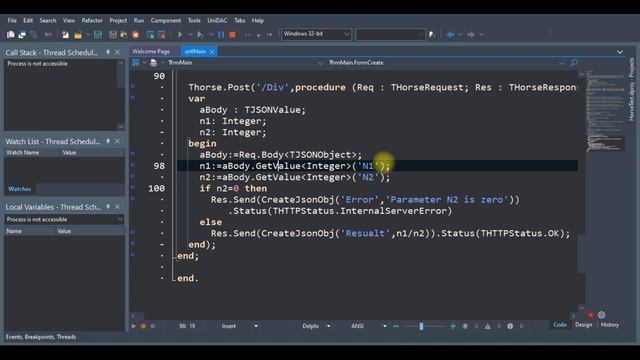640x360 pixels.
Task: Pin the Local Variables panel
Action: [108, 207]
